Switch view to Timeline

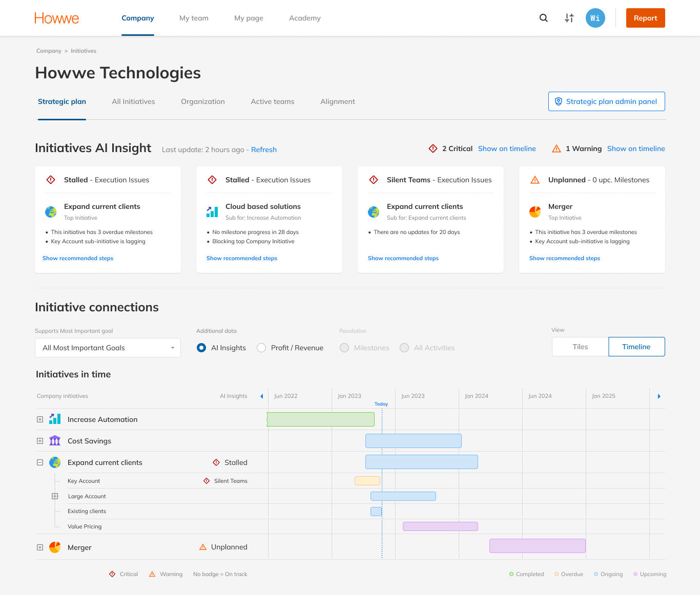pos(636,347)
